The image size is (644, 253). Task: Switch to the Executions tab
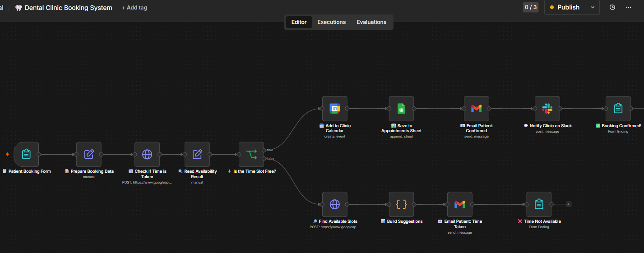pos(332,22)
